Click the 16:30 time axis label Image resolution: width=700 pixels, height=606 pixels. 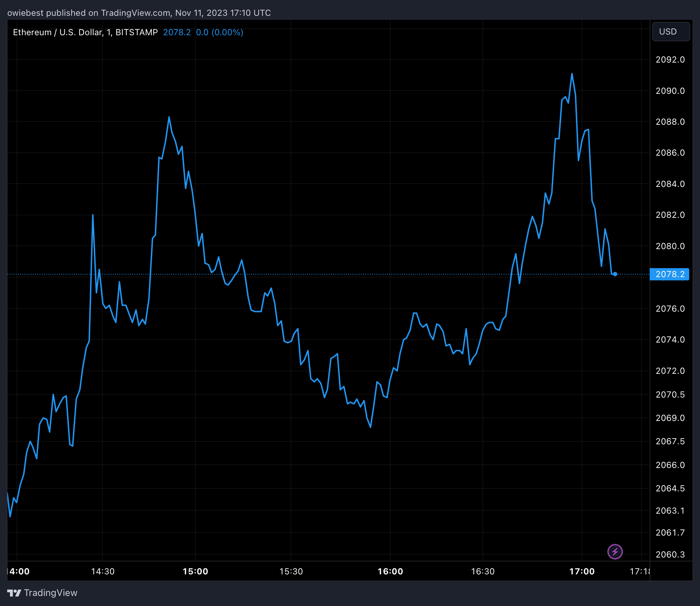tap(483, 571)
